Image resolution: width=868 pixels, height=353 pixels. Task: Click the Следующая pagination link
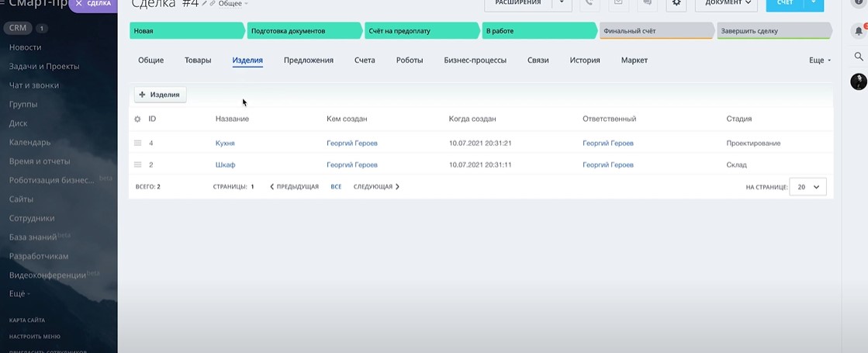click(376, 187)
